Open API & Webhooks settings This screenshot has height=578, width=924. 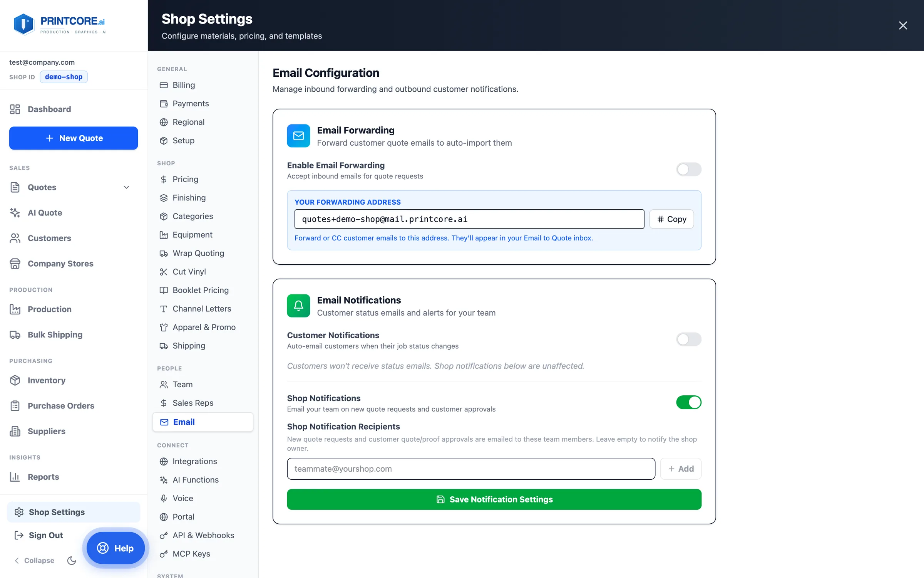(203, 535)
